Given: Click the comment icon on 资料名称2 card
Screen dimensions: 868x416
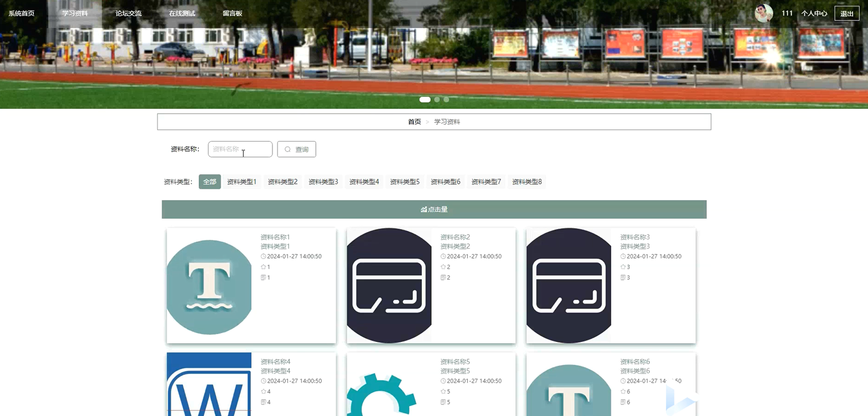Looking at the screenshot, I should [x=443, y=278].
